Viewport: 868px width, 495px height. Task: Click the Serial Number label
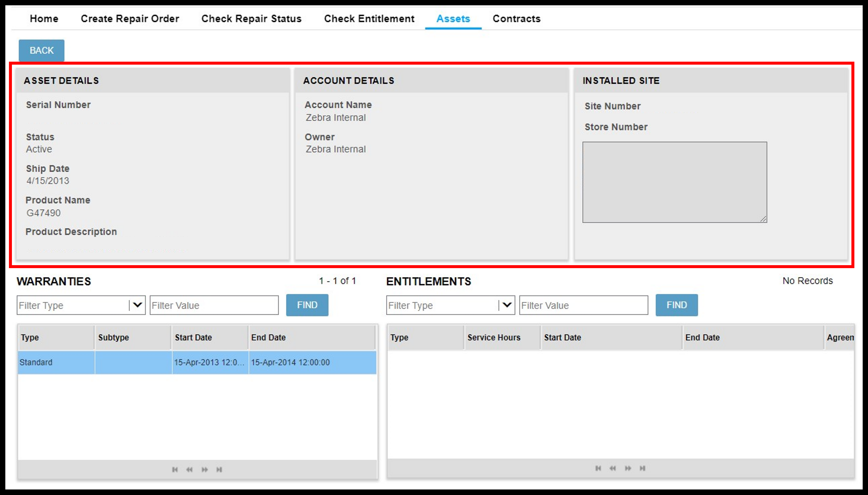click(x=58, y=105)
